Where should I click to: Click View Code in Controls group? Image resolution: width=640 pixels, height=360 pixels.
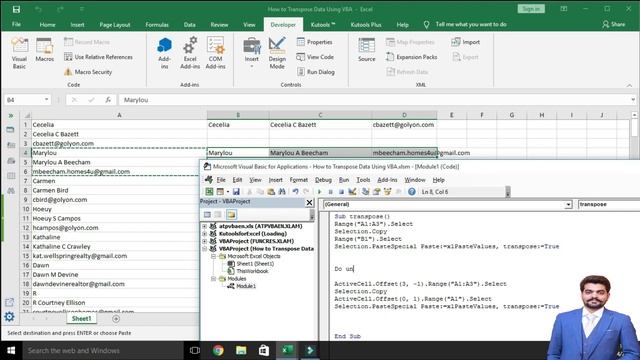(x=315, y=57)
